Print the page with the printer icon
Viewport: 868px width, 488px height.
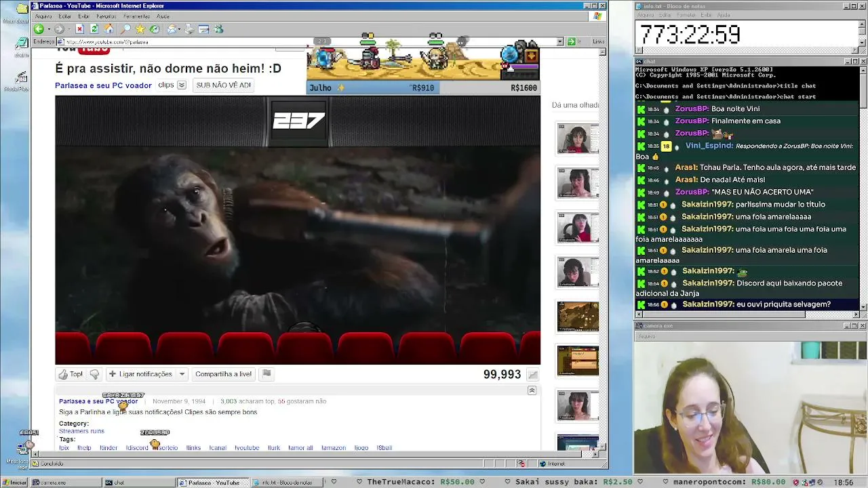click(189, 29)
